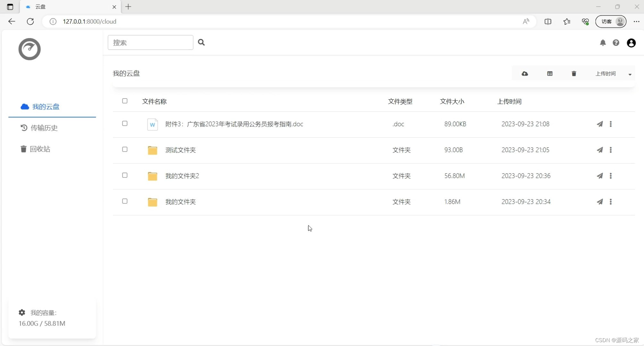Open the 附件3 .doc file name
The width and height of the screenshot is (644, 346).
pyautogui.click(x=234, y=124)
